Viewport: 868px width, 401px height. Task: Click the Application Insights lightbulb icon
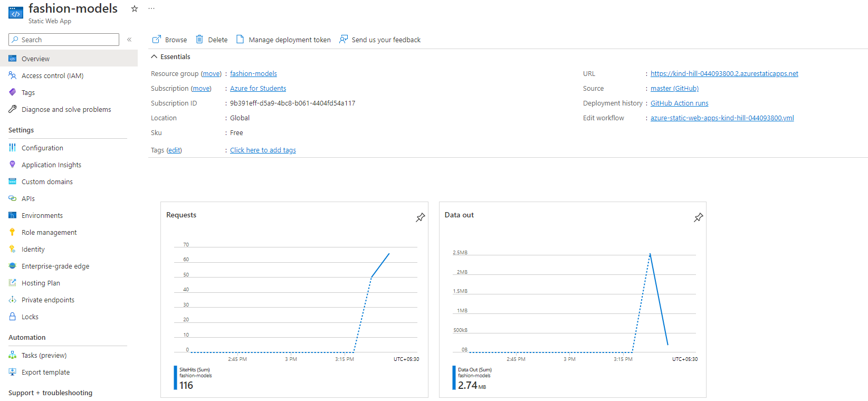click(x=13, y=165)
